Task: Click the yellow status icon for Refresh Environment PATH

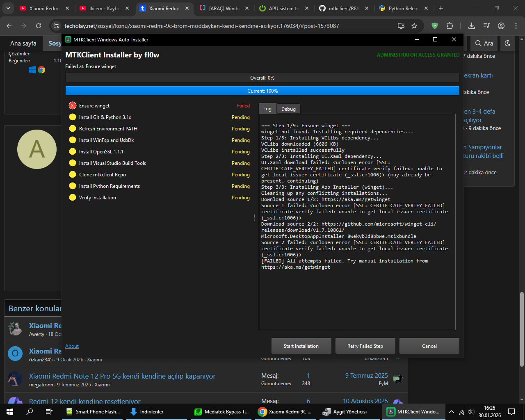Action: coord(73,129)
